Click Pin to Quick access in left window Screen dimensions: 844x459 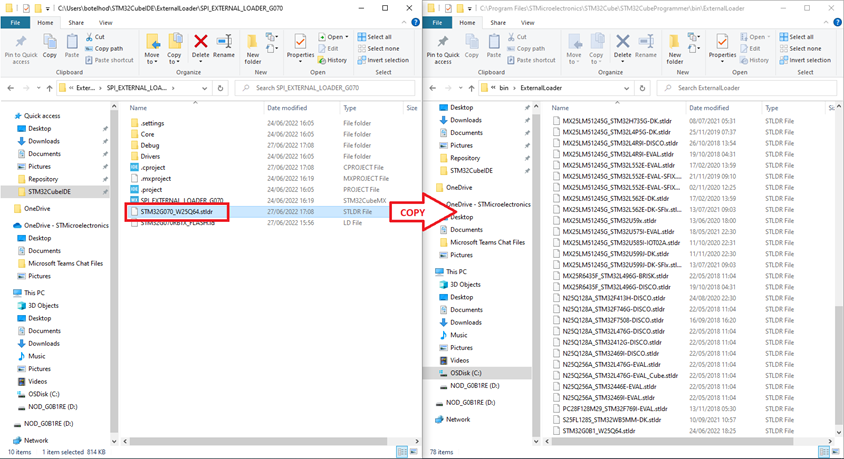tap(20, 46)
